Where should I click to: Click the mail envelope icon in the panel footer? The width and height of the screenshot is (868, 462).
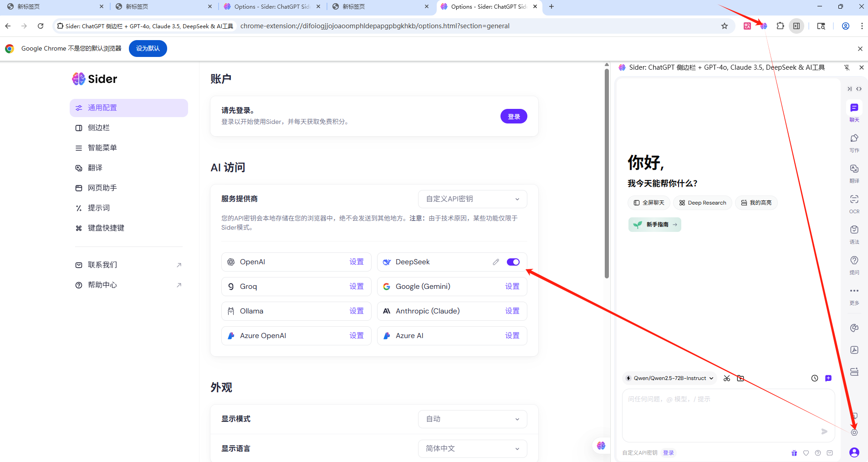[830, 453]
